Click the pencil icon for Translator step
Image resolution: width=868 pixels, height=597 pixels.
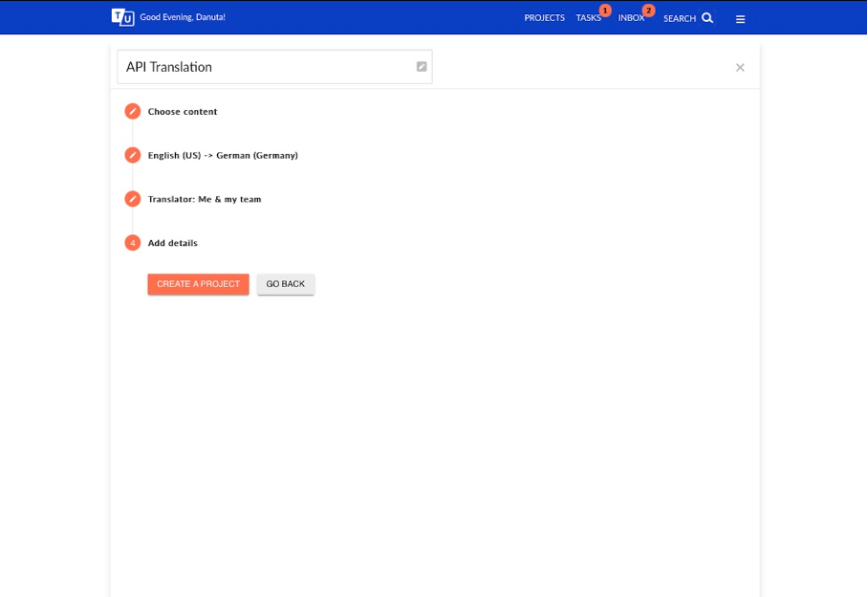pos(132,199)
